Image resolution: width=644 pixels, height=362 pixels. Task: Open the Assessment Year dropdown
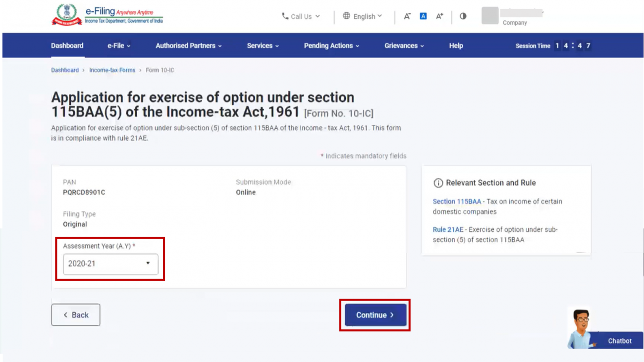pyautogui.click(x=110, y=264)
